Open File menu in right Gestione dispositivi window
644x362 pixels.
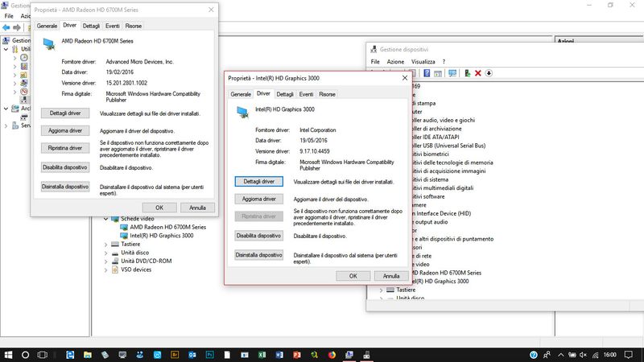point(375,62)
